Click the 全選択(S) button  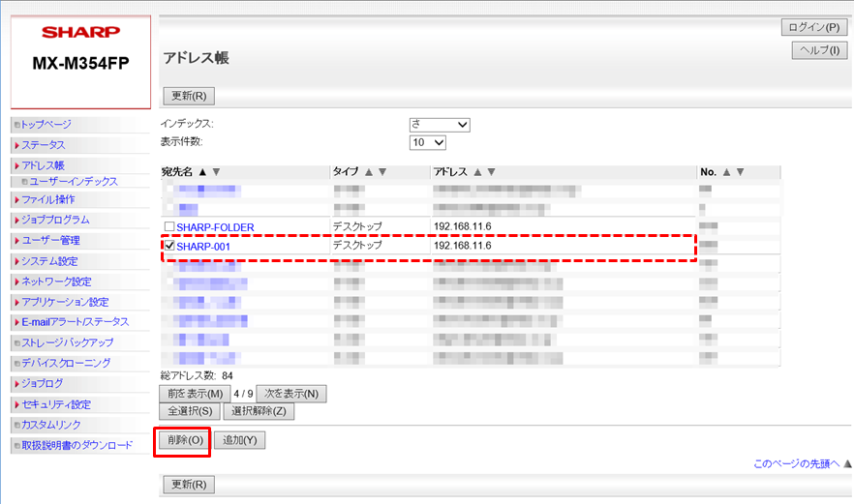pyautogui.click(x=190, y=411)
